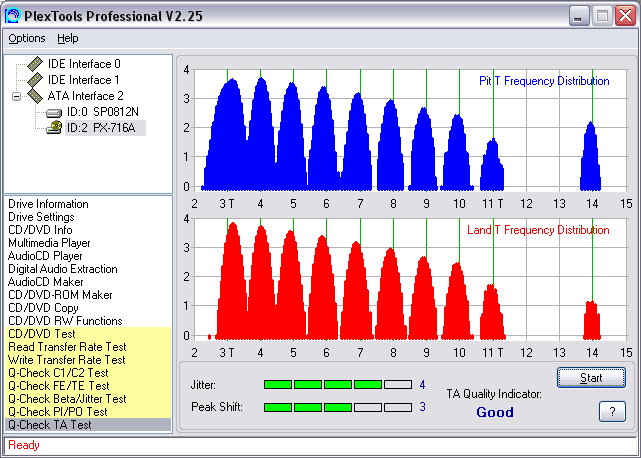641x458 pixels.
Task: Click the Peak Shift value 3
Action: 422,407
